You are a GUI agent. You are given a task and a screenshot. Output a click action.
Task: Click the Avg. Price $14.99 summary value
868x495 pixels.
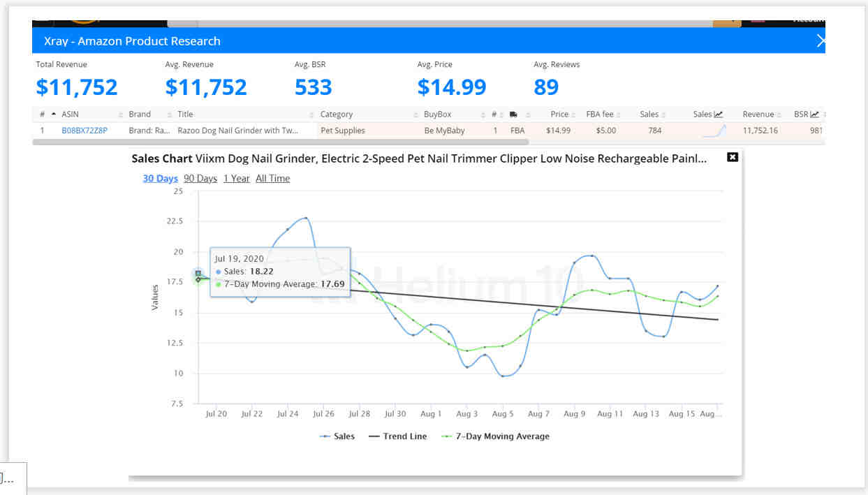[x=452, y=87]
